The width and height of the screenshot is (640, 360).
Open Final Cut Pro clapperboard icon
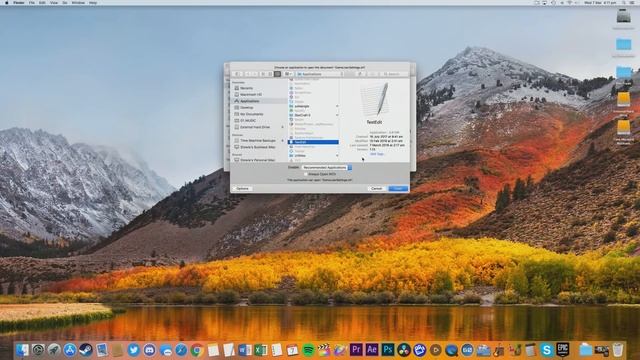click(x=324, y=350)
